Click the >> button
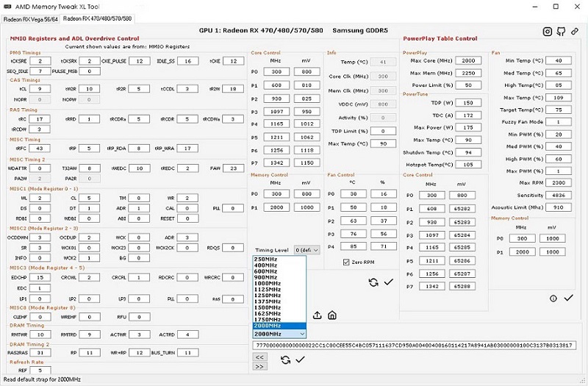The height and width of the screenshot is (386, 588). [x=259, y=366]
